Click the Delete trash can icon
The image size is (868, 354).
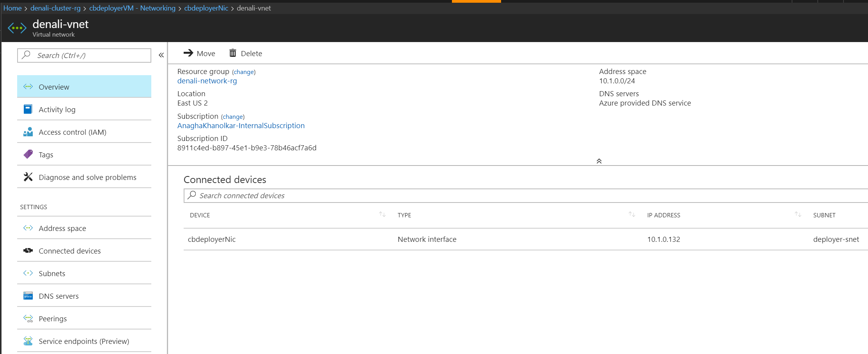point(233,53)
